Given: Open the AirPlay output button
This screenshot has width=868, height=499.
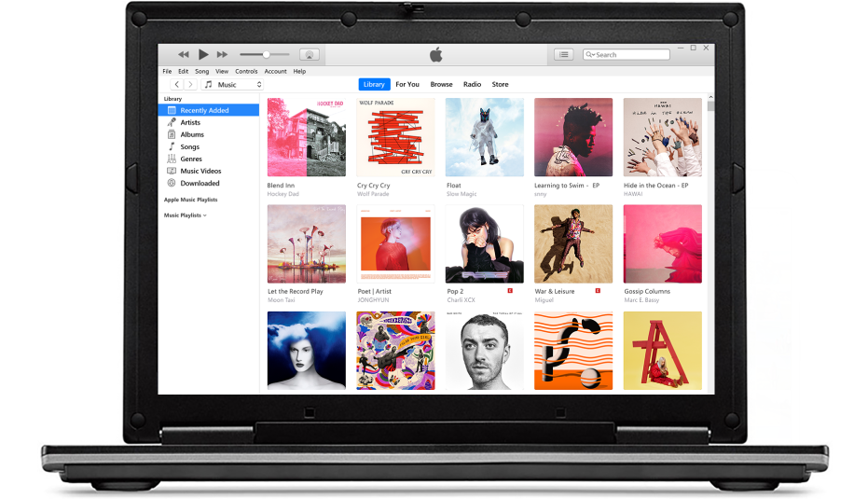Looking at the screenshot, I should 310,54.
